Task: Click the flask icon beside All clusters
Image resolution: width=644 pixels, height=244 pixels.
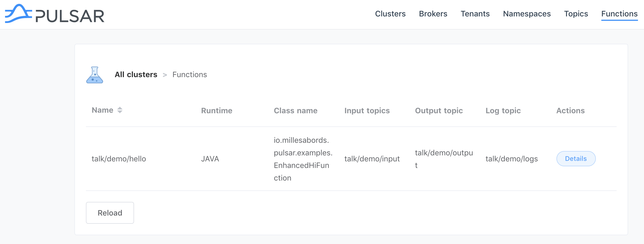Action: [95, 75]
